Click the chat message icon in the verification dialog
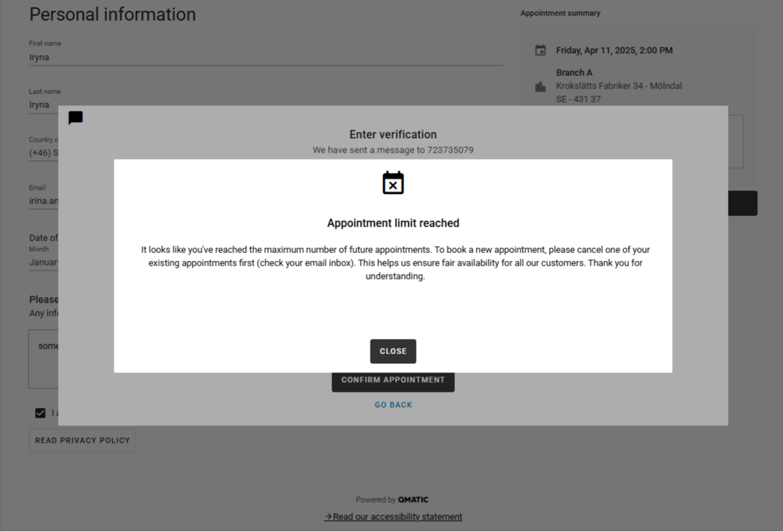 tap(75, 118)
